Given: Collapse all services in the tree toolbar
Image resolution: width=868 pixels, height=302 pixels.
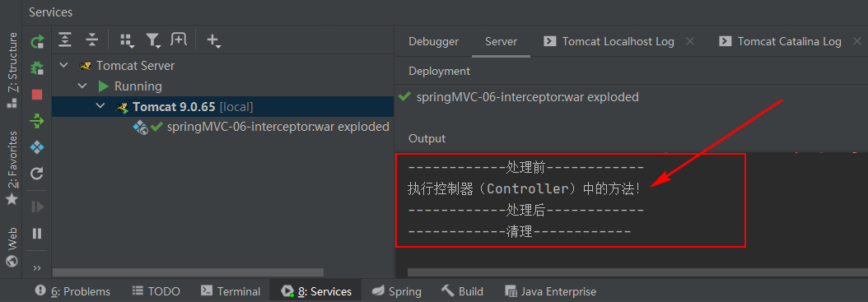Looking at the screenshot, I should (92, 39).
